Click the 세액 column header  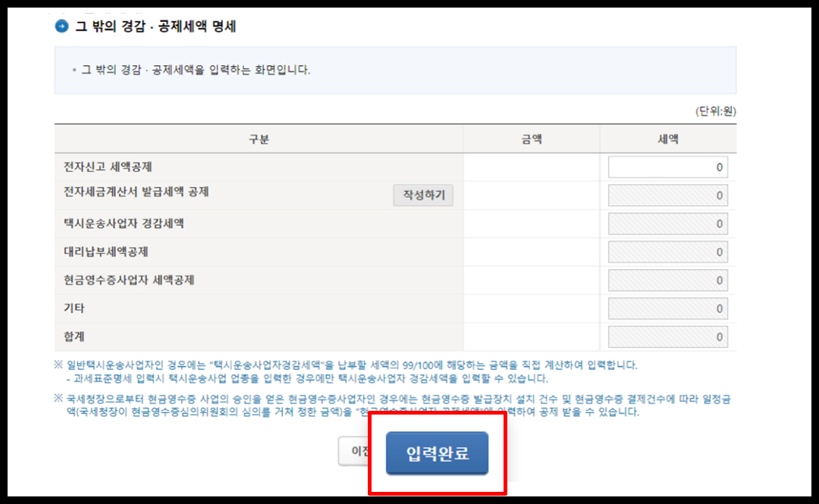pos(668,138)
